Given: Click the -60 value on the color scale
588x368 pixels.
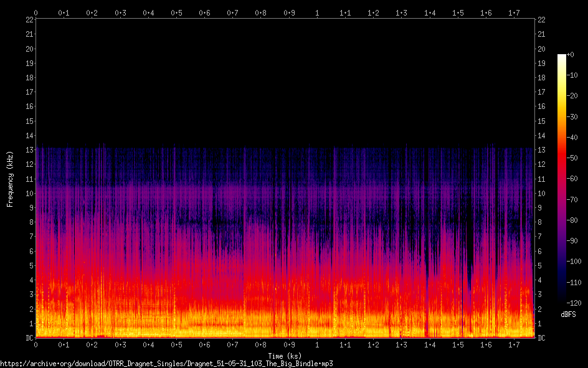Looking at the screenshot, I should point(575,179).
